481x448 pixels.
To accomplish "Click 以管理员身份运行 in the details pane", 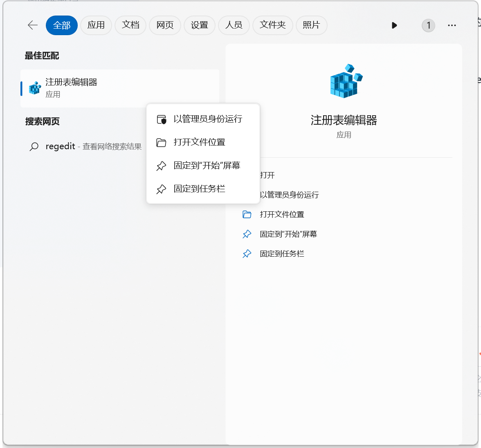I will pos(289,195).
